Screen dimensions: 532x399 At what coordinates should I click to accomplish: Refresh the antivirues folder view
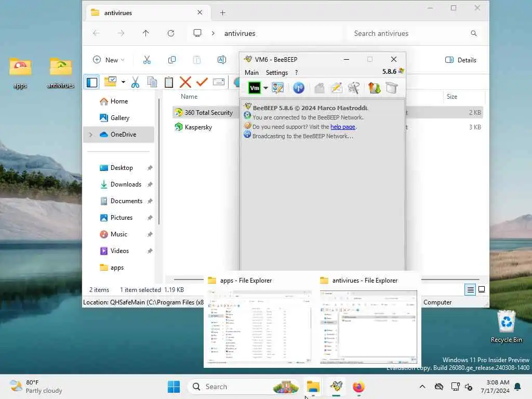pos(170,33)
